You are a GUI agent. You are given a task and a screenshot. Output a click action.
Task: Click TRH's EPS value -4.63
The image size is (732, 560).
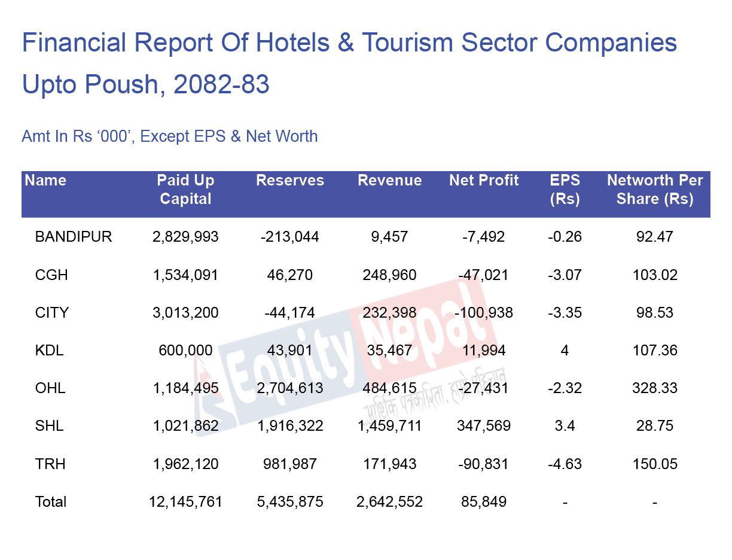click(565, 464)
